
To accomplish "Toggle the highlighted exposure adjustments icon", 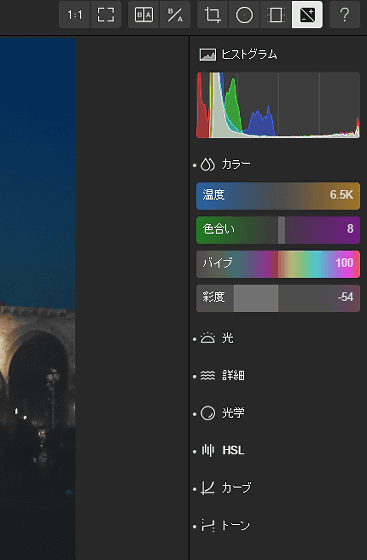I will click(307, 15).
